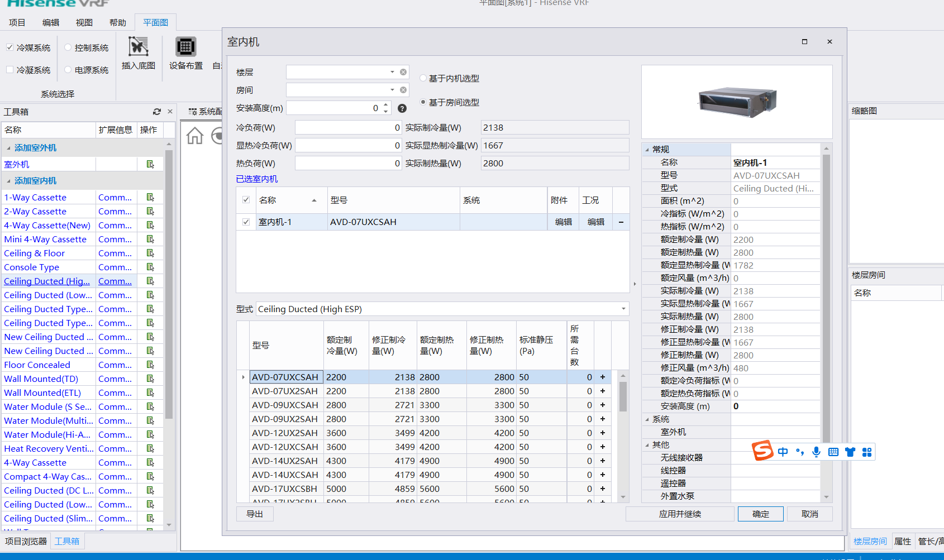
Task: Collapse the 添加室内机 tree group
Action: point(8,181)
